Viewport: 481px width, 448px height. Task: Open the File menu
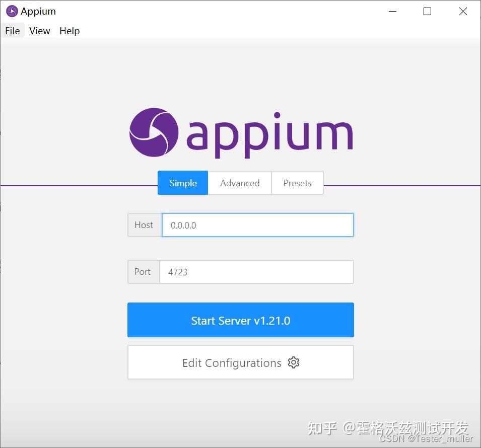coord(12,31)
